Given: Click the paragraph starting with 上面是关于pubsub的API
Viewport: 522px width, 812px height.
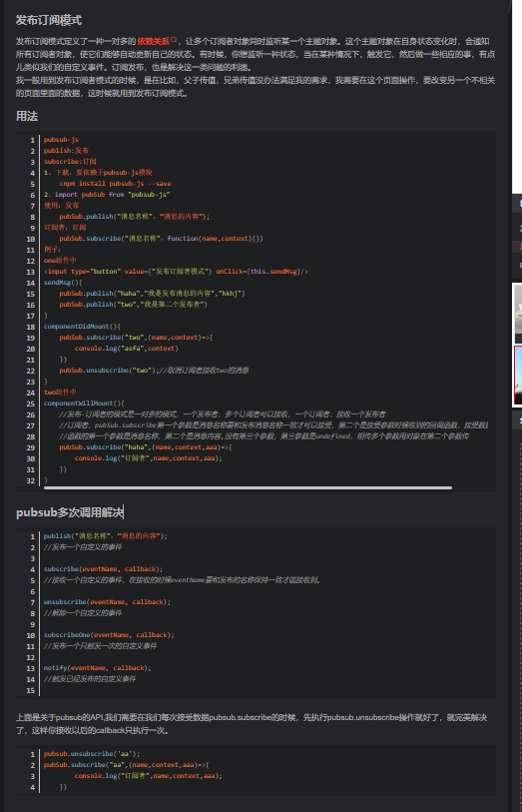Looking at the screenshot, I should click(252, 724).
